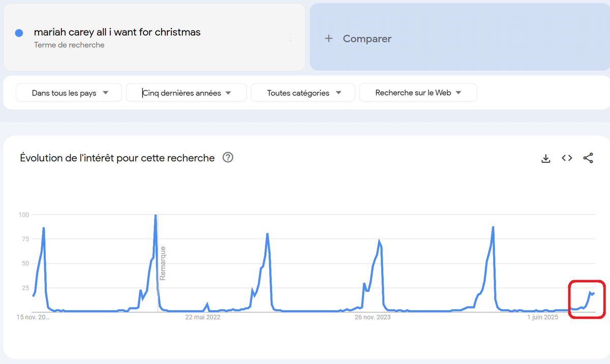610x364 pixels.
Task: Click the 75 y-axis label
Action: click(24, 239)
